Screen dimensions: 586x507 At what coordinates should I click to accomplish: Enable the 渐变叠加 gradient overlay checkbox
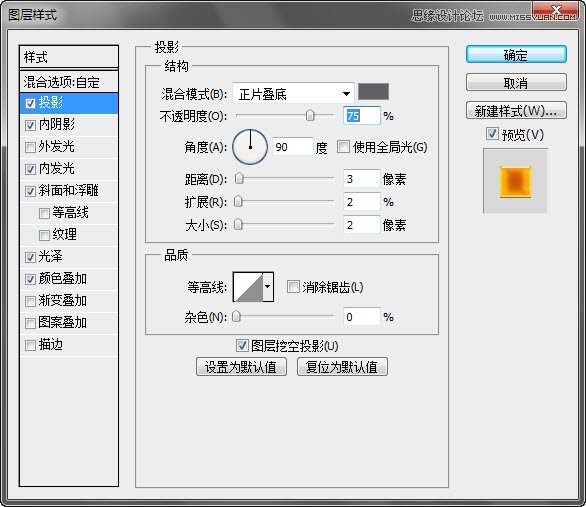click(30, 301)
